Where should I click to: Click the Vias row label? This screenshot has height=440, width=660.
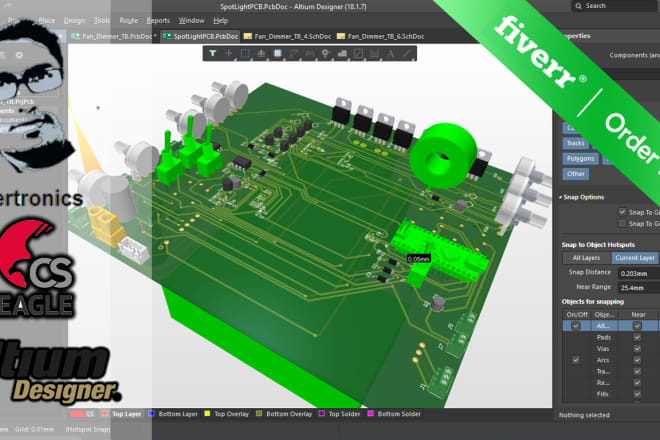point(603,349)
